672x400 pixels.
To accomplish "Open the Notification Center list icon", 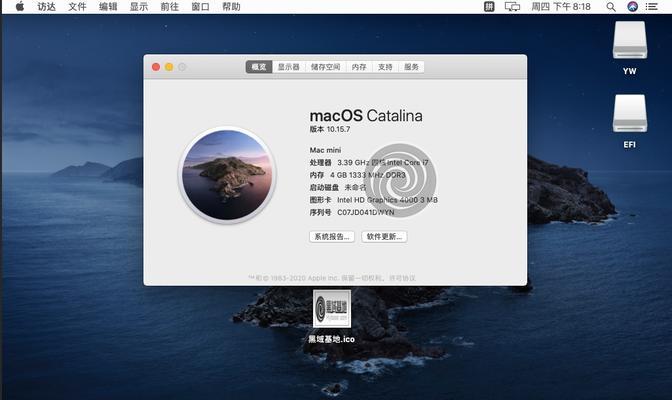I will pos(652,6).
